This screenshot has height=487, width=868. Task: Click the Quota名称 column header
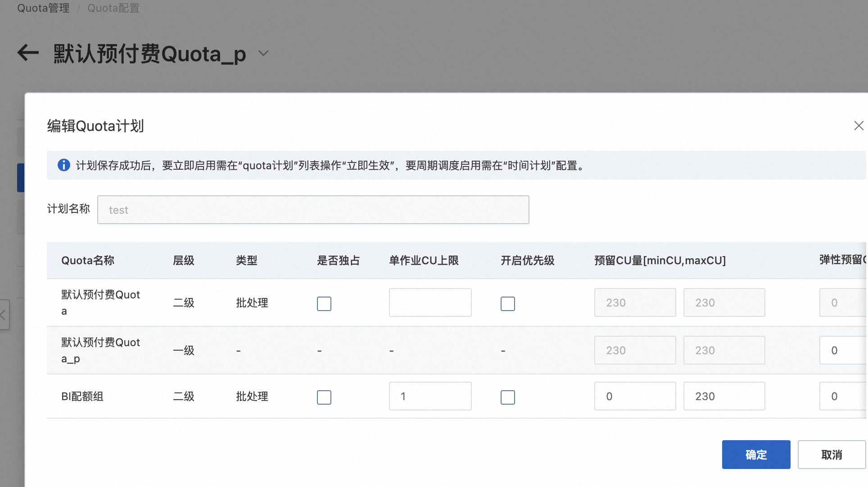click(88, 261)
